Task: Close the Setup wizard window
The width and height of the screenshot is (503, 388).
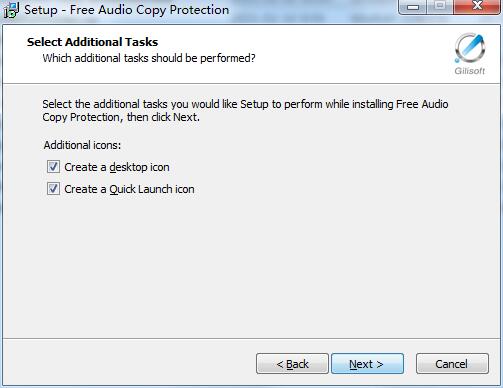Action: click(x=477, y=6)
